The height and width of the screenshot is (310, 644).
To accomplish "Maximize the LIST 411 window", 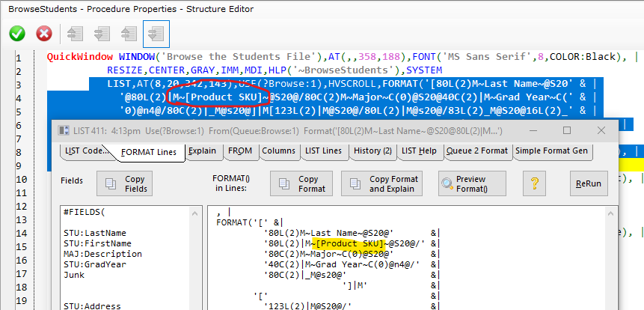I will tap(566, 130).
